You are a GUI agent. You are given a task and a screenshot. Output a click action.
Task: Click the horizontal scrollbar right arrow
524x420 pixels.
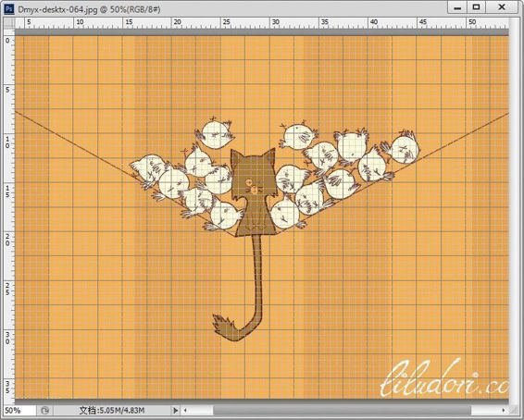pos(504,411)
